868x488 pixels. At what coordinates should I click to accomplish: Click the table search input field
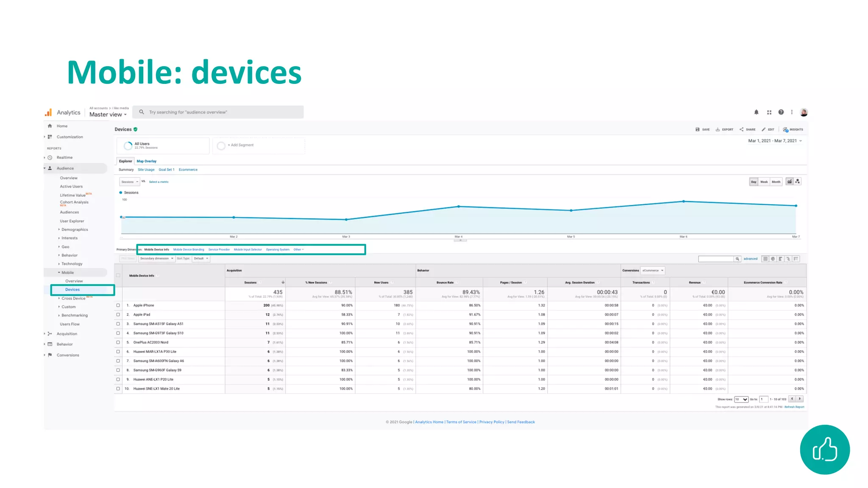[x=716, y=259]
